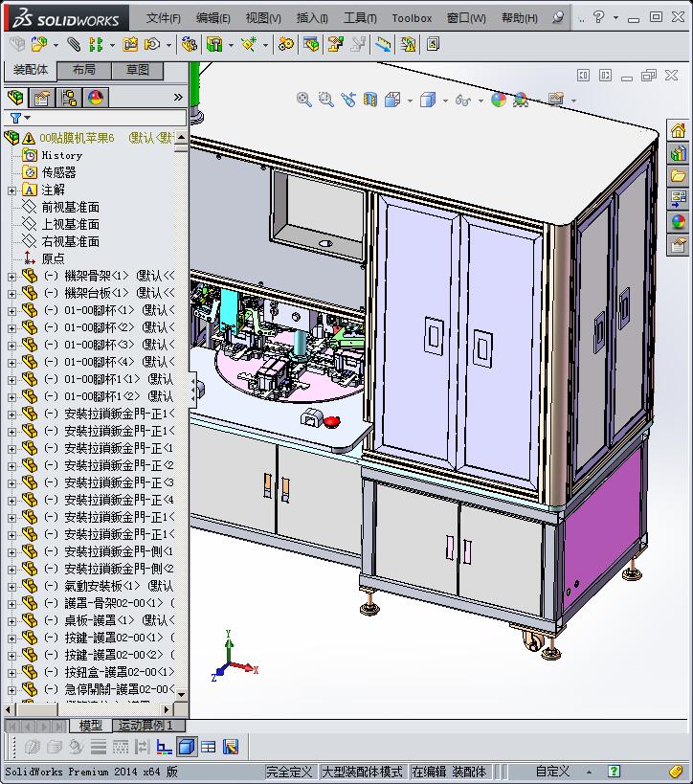Click the Clearance Verification icon with warning sign
This screenshot has height=784, width=693.
point(408,44)
